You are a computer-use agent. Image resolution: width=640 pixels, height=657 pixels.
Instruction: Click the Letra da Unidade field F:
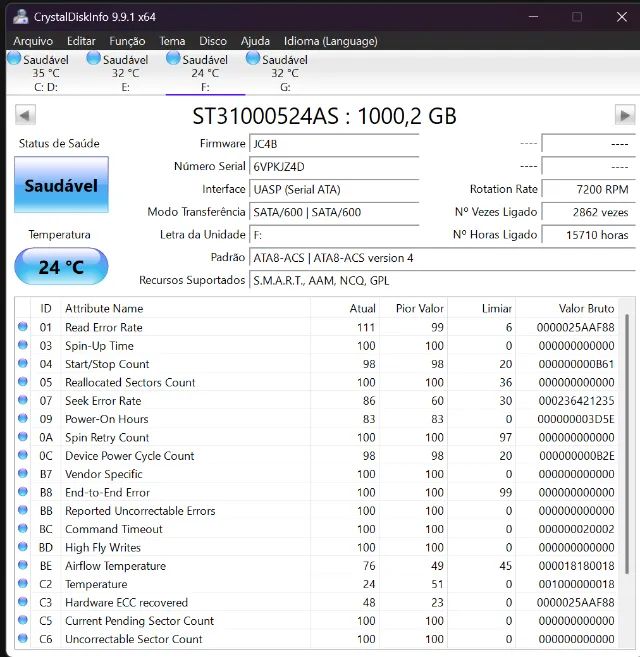point(334,235)
